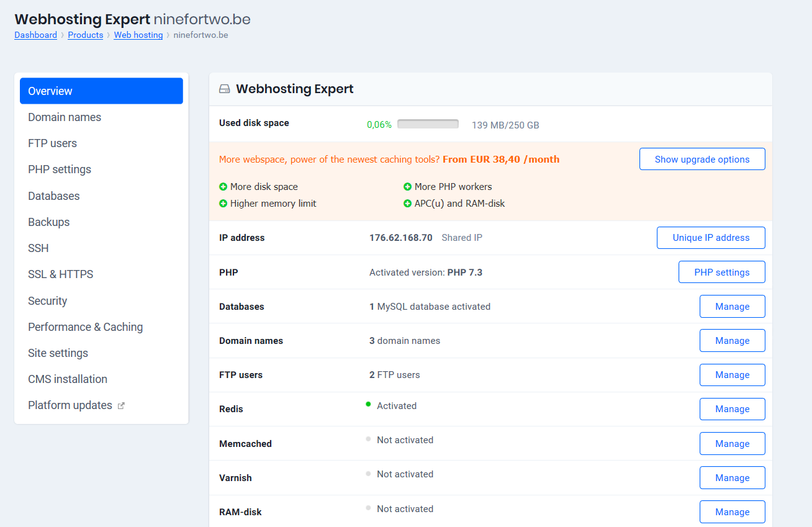The width and height of the screenshot is (812, 527).
Task: Open the Backups sidebar entry
Action: point(48,222)
